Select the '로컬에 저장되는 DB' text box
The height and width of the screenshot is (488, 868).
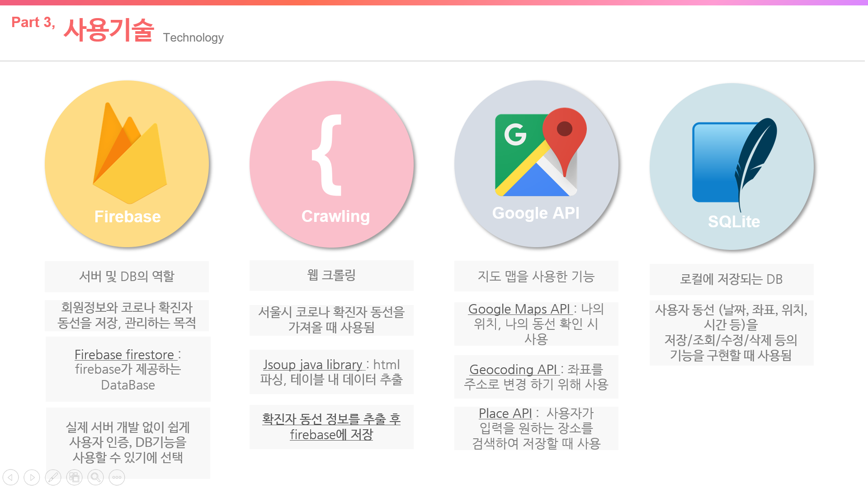point(731,279)
